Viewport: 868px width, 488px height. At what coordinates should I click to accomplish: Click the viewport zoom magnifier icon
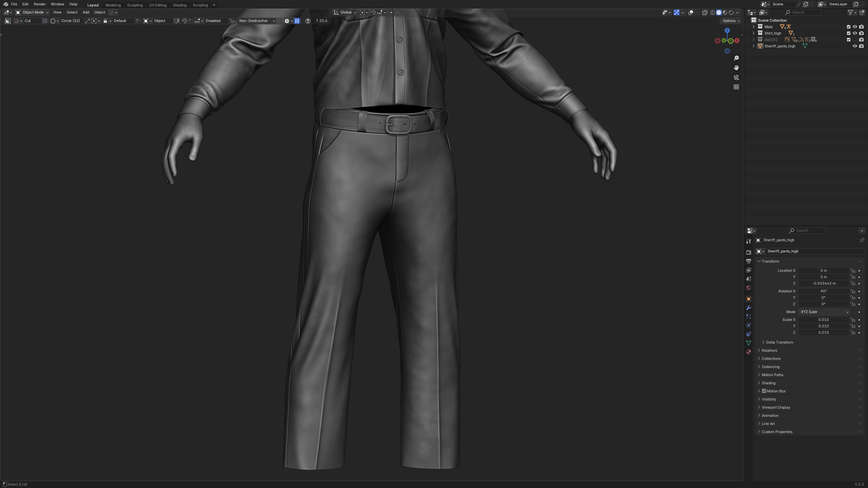click(736, 58)
